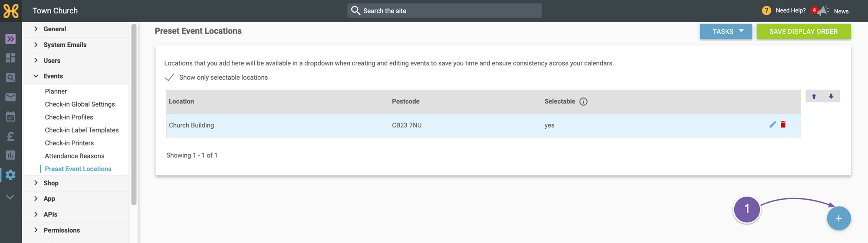Screen dimensions: 868x243
Task: Select the Church Building location cell
Action: 191,126
